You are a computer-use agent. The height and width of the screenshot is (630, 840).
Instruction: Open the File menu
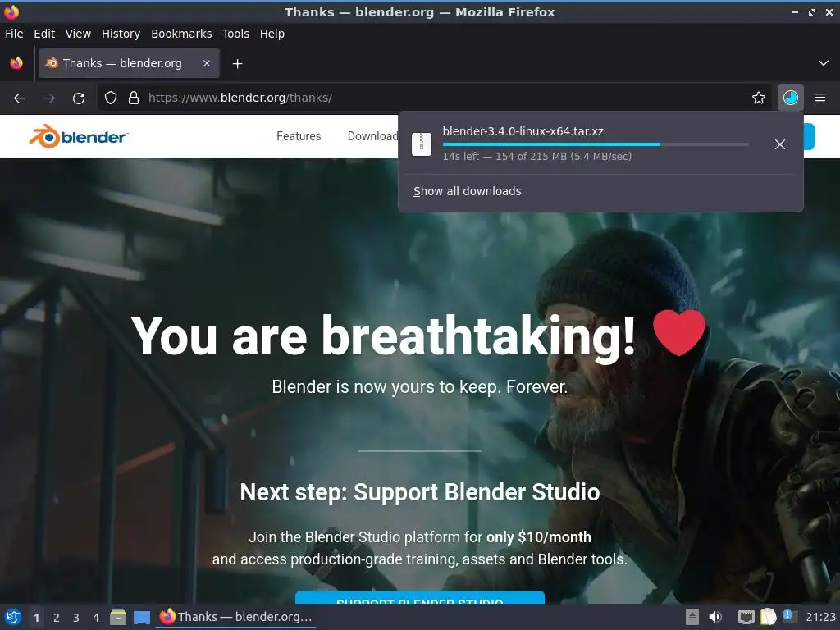point(14,34)
